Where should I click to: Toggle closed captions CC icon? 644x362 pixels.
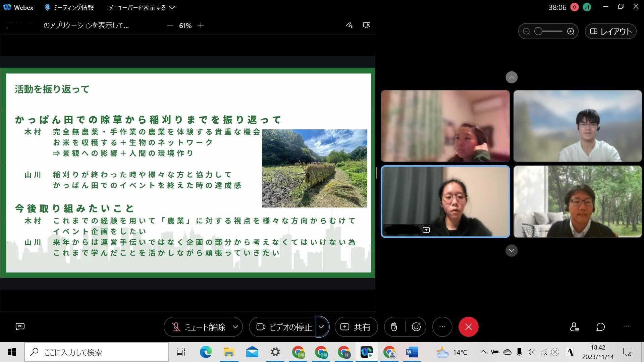(x=20, y=326)
